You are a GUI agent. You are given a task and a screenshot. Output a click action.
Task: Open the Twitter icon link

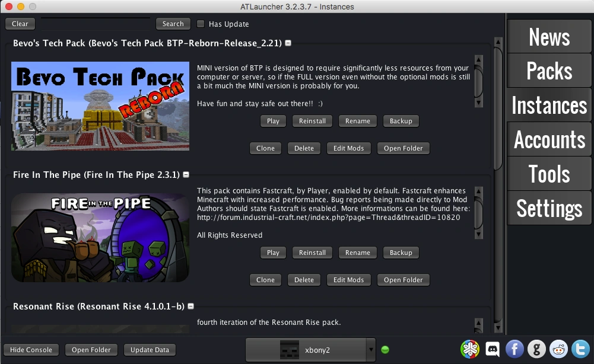point(581,349)
